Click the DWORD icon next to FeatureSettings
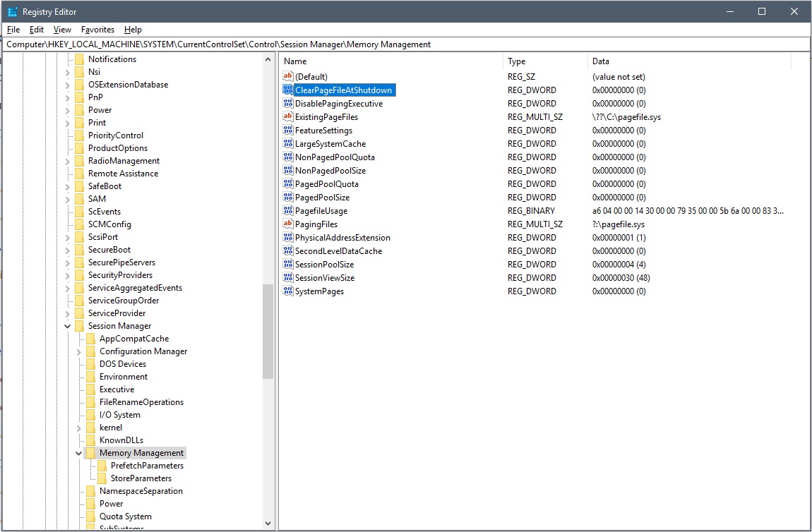Image resolution: width=812 pixels, height=532 pixels. [288, 130]
